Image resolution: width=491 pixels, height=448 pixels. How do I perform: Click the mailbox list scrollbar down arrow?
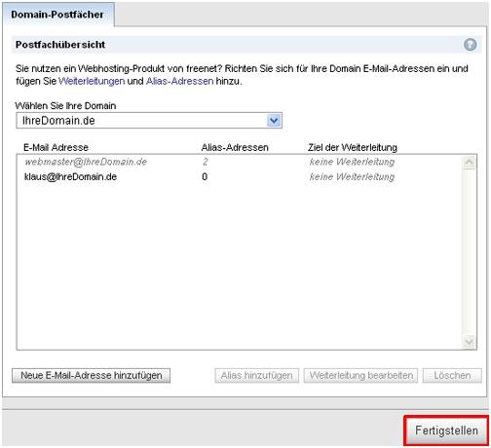470,342
